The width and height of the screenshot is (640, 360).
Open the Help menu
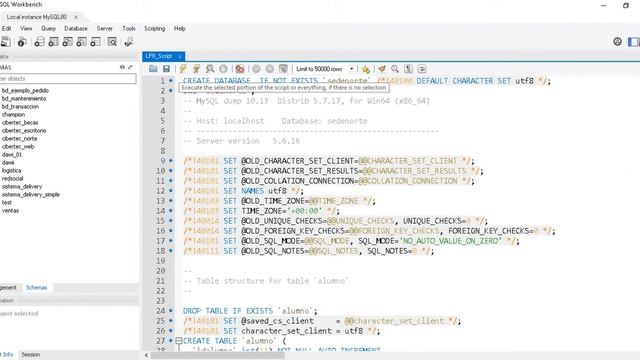[x=180, y=29]
